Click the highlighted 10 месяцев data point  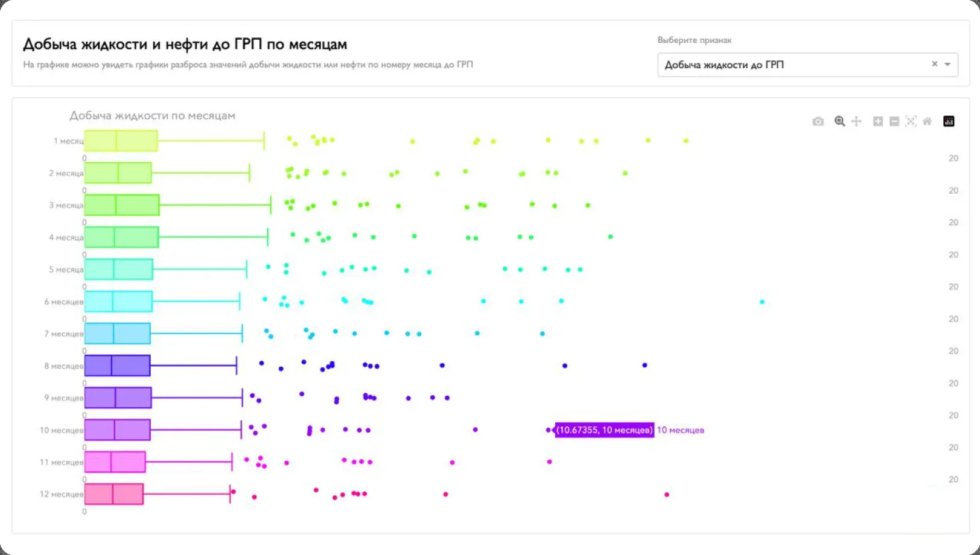pos(549,430)
